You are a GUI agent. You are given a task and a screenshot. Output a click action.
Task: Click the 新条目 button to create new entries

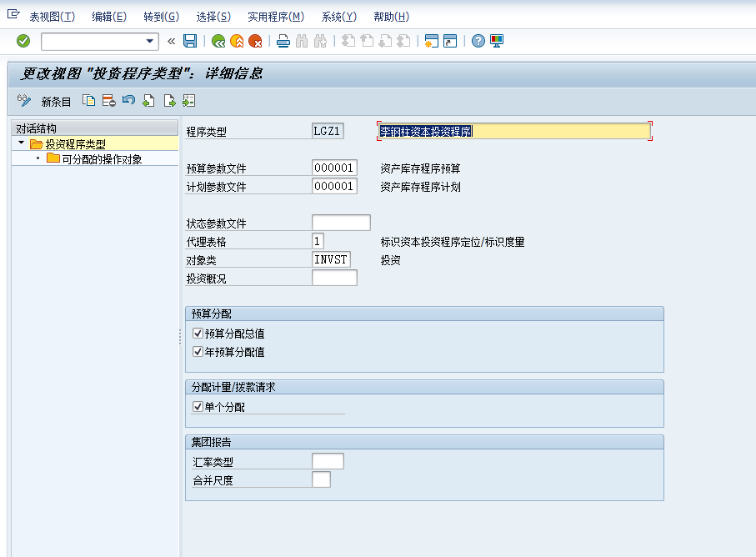pos(55,100)
